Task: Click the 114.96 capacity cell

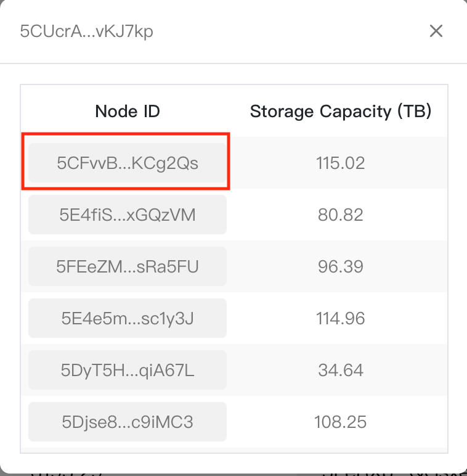Action: pos(341,319)
